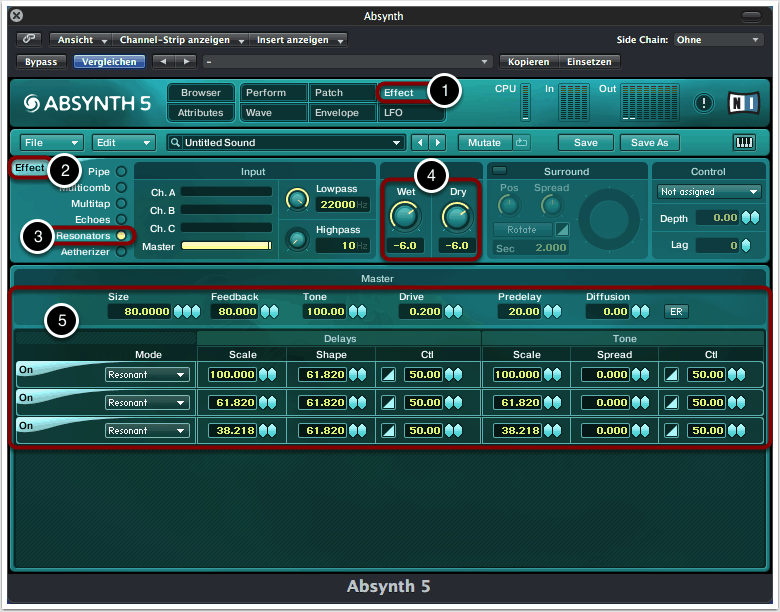Show the on-screen keyboard icon

pyautogui.click(x=744, y=143)
